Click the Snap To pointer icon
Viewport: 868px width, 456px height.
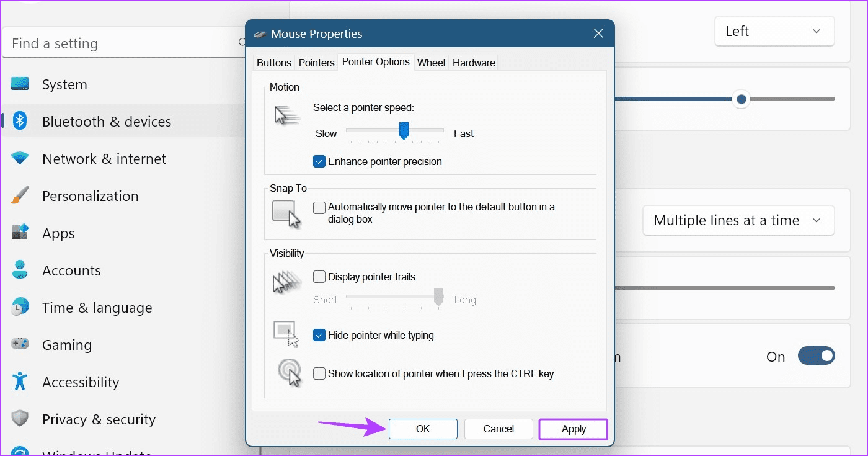(286, 214)
